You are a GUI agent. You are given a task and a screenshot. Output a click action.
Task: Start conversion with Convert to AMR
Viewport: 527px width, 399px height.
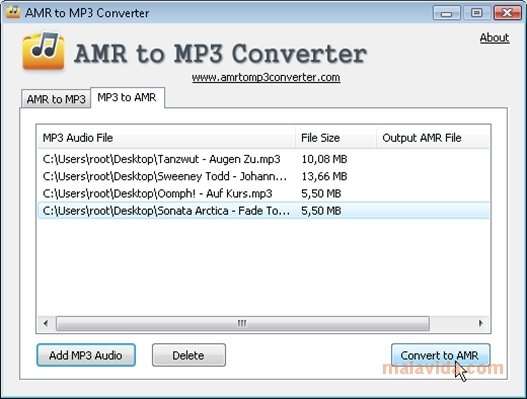(440, 355)
